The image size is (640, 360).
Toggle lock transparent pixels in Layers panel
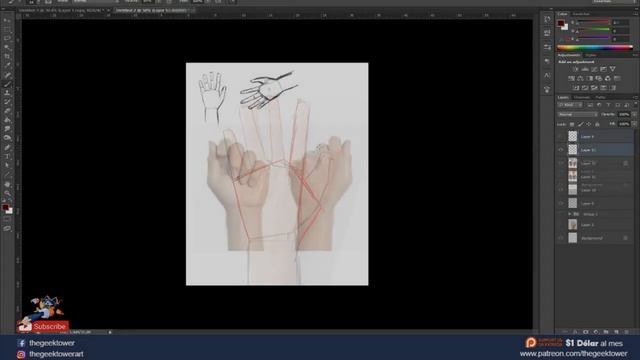click(x=572, y=124)
